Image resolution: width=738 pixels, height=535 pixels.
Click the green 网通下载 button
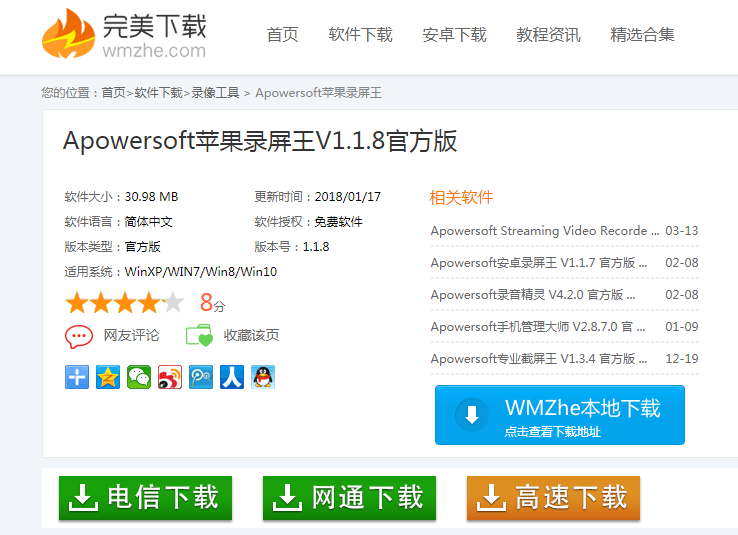(349, 498)
